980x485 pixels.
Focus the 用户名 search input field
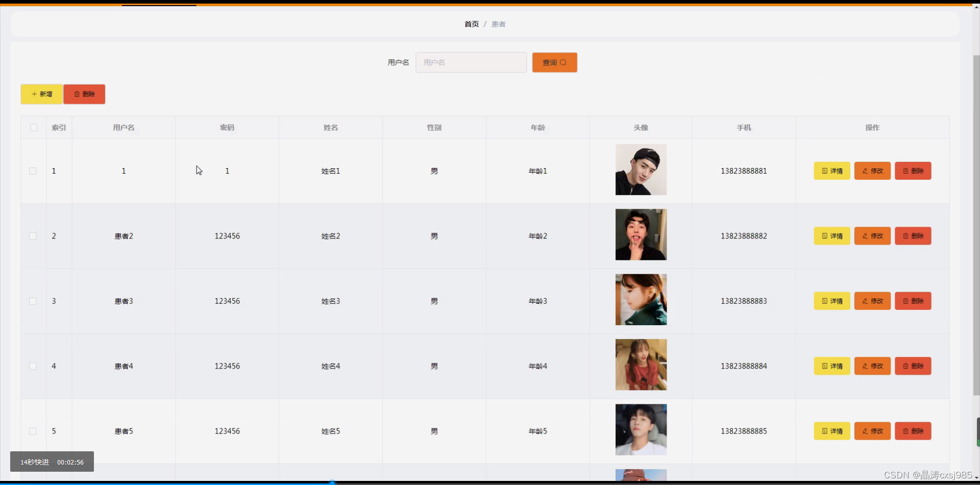(x=471, y=62)
